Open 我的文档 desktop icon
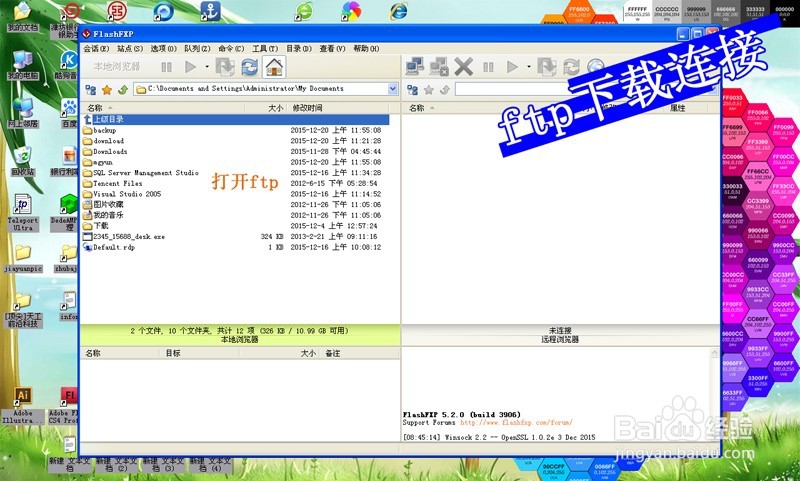Image resolution: width=800 pixels, height=481 pixels. pyautogui.click(x=22, y=17)
